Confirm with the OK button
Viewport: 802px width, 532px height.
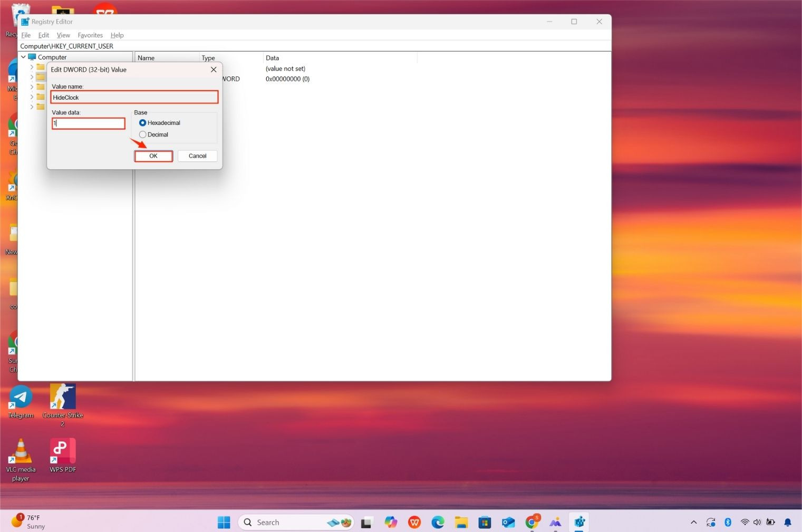tap(153, 156)
